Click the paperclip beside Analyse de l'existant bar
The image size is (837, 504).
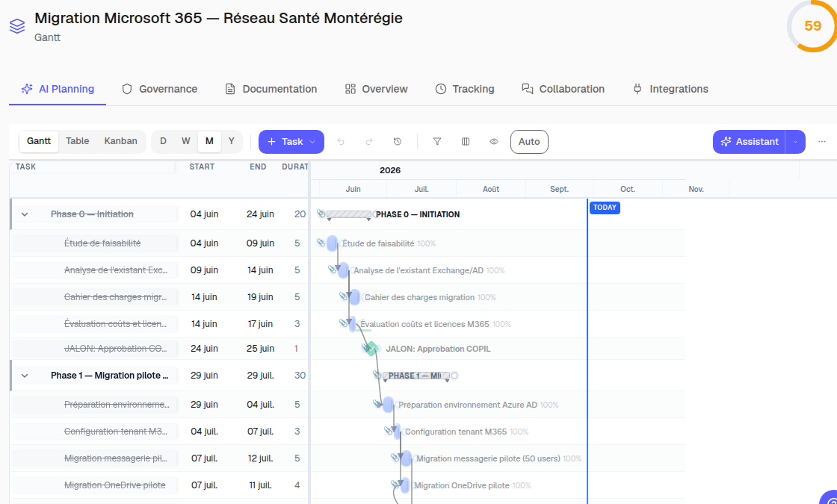tap(332, 270)
